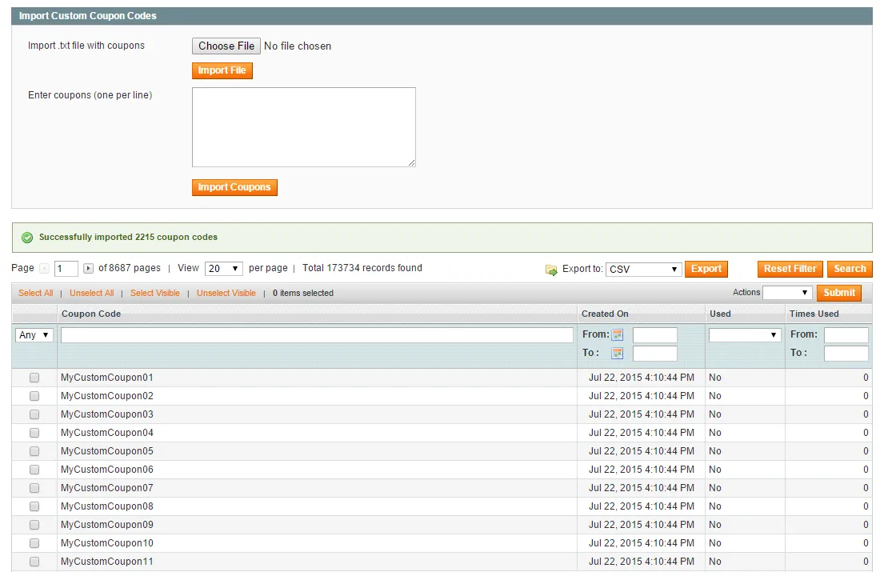Viewport: 880px width, 588px height.
Task: Open the Created On To calendar icon
Action: (618, 353)
